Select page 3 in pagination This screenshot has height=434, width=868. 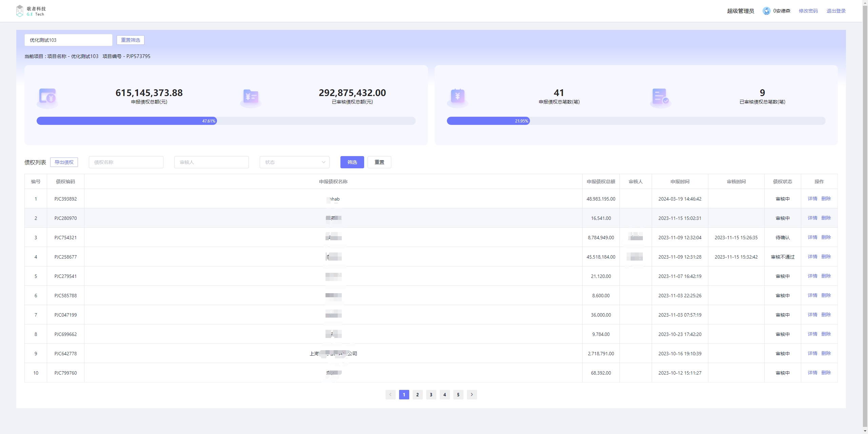(x=431, y=395)
